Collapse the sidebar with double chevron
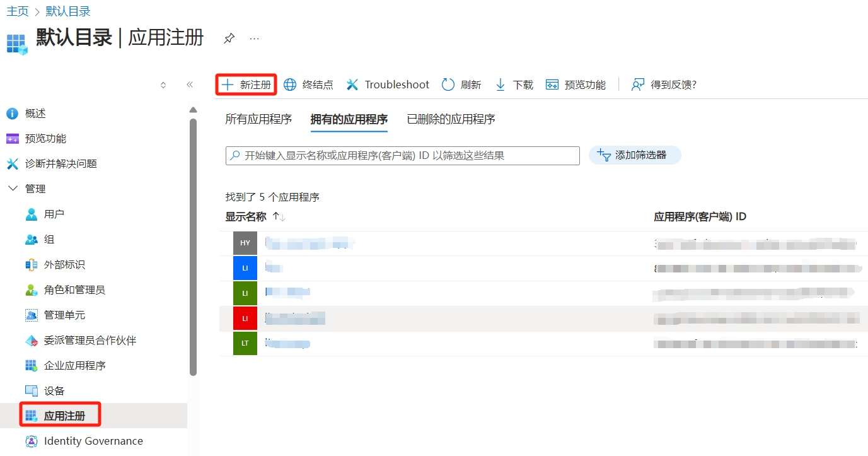The width and height of the screenshot is (868, 456). (x=190, y=85)
